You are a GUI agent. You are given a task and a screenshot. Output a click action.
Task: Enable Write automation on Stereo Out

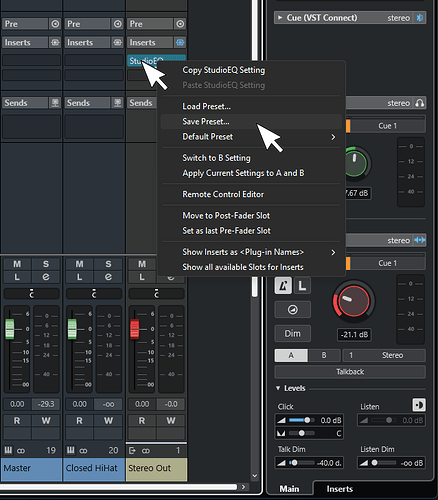point(171,421)
